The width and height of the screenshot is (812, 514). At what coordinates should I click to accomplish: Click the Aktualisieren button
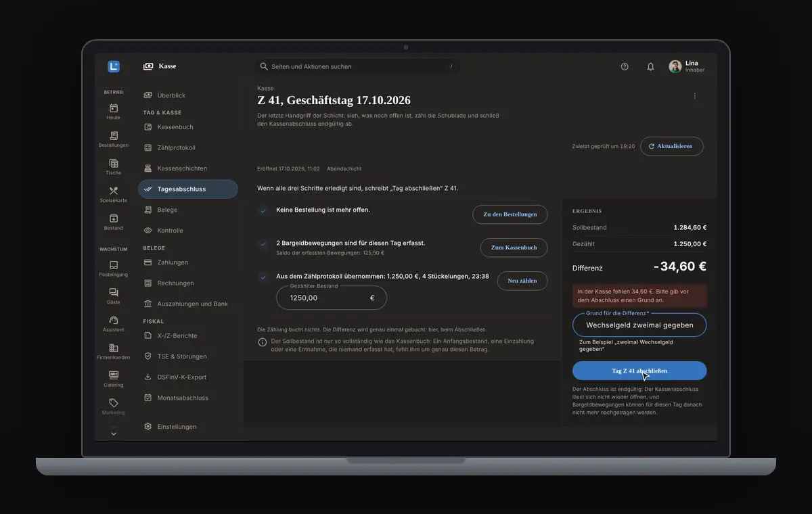pyautogui.click(x=671, y=146)
